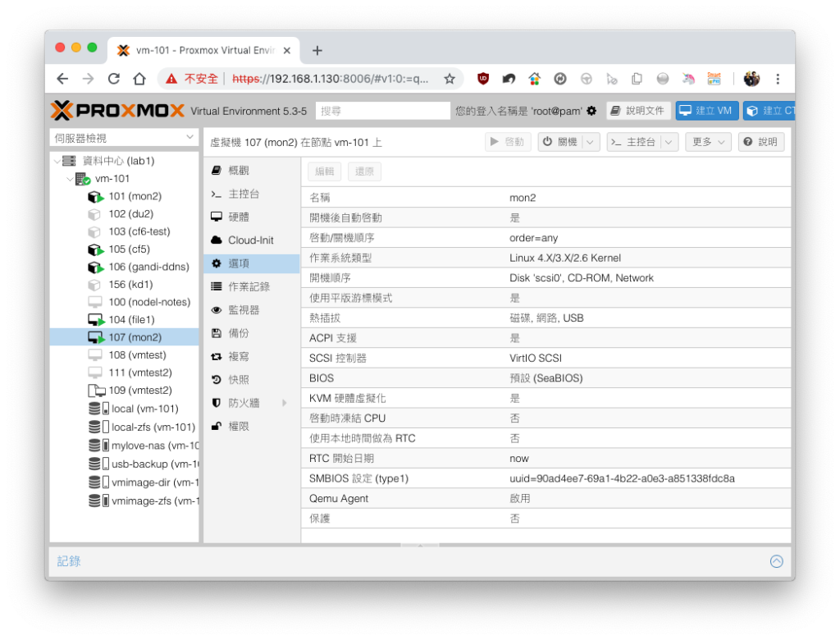Viewport: 840px width, 640px height.
Task: Open the 硬體 hardware tab
Action: pos(252,217)
